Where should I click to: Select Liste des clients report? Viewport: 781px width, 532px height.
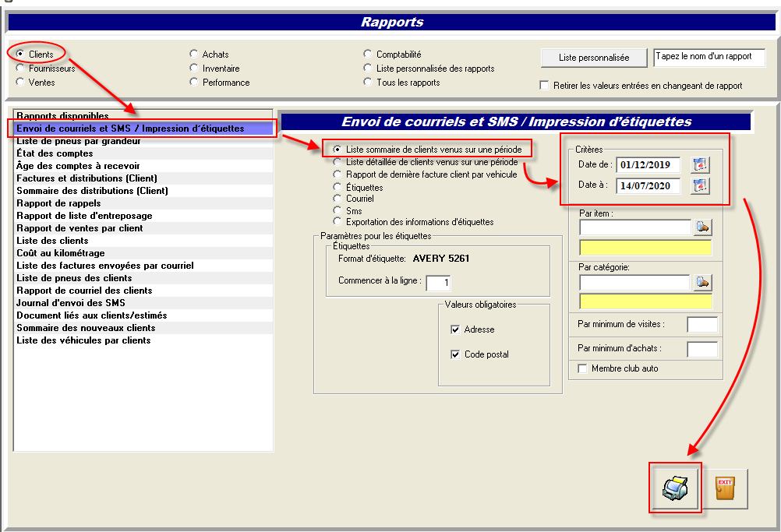[143, 241]
